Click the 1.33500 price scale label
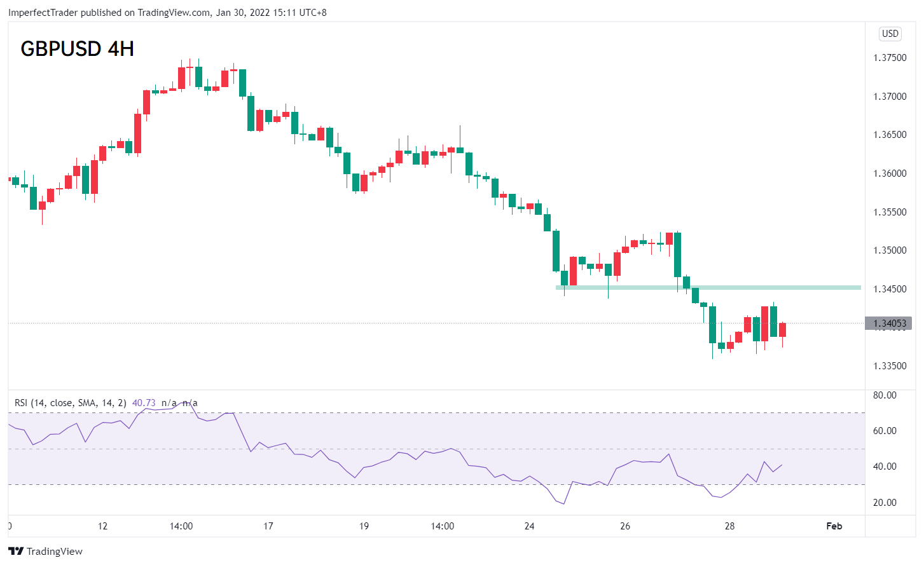This screenshot has width=924, height=565. (x=890, y=366)
